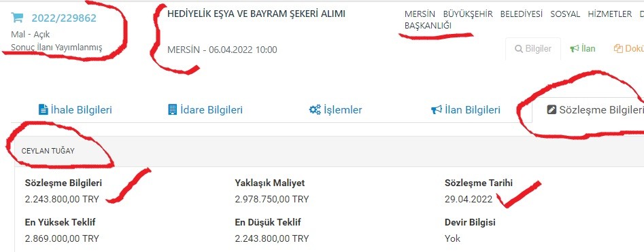
Task: Click the green İlan megaphone icon
Action: pos(574,49)
